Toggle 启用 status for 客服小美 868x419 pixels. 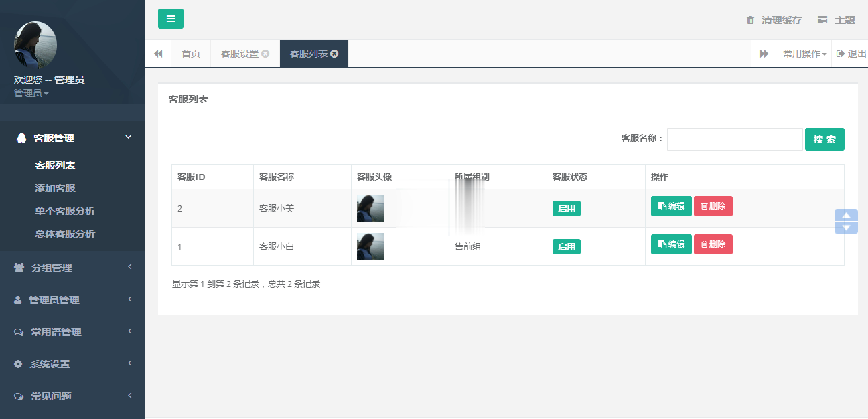566,208
